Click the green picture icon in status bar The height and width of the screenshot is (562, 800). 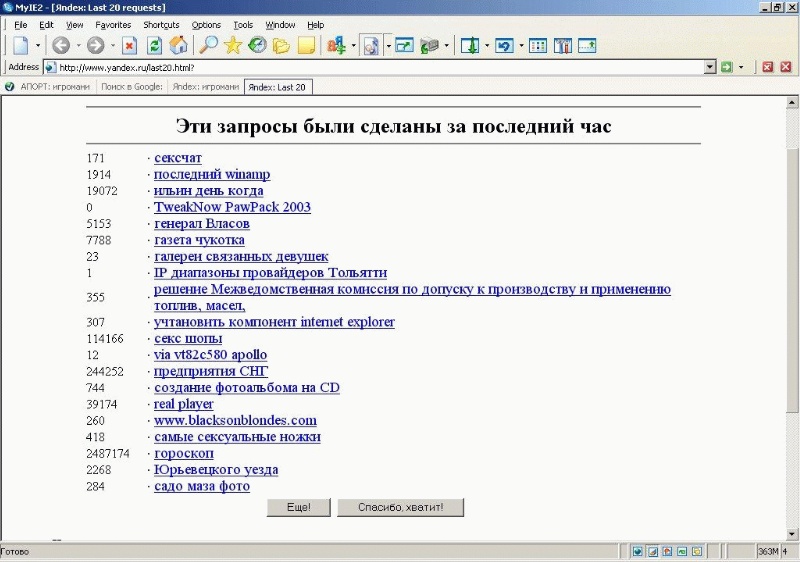tap(682, 552)
